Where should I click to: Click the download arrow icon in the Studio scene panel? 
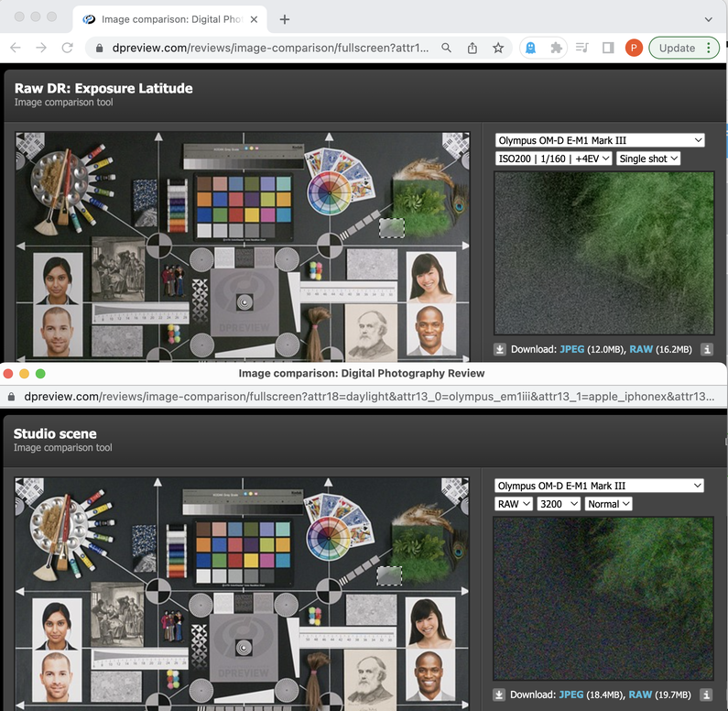pos(500,695)
